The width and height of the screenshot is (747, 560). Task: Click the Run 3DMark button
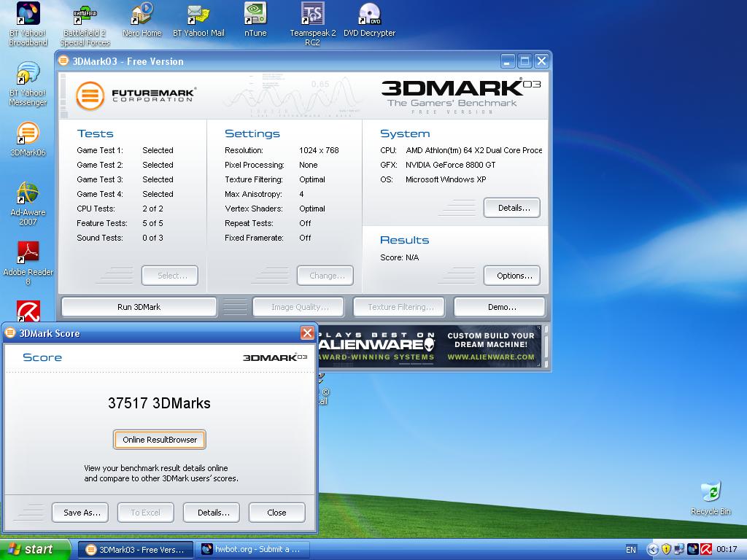139,307
